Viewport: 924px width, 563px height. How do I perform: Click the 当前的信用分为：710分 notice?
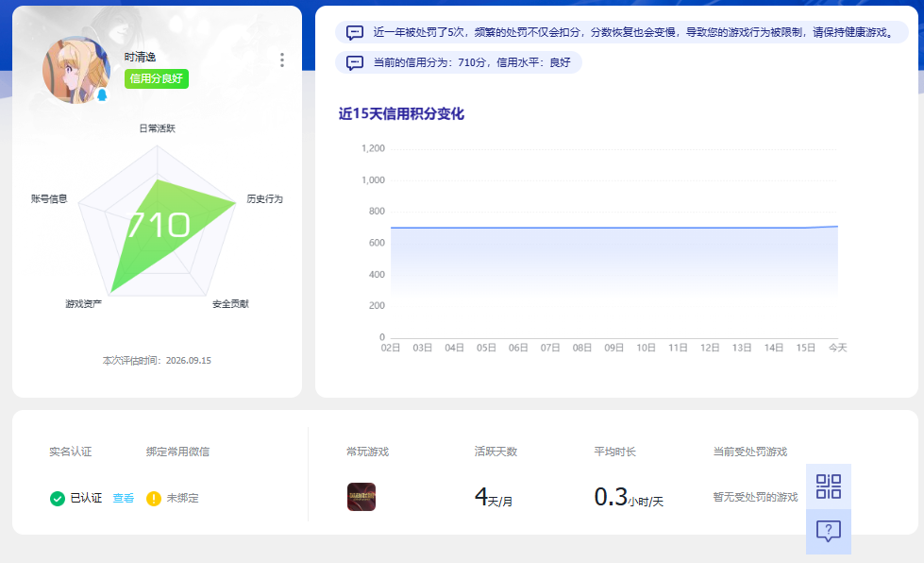pyautogui.click(x=459, y=62)
